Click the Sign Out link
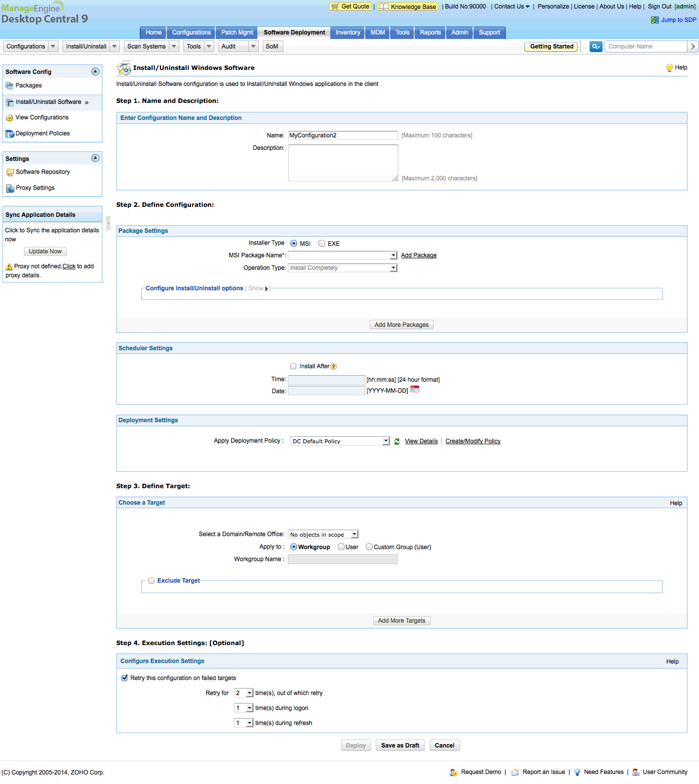699x784 pixels. 660,6
